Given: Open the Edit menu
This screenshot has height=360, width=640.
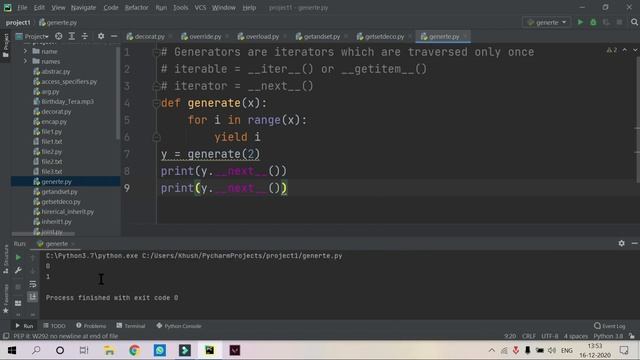Looking at the screenshot, I should click(39, 7).
